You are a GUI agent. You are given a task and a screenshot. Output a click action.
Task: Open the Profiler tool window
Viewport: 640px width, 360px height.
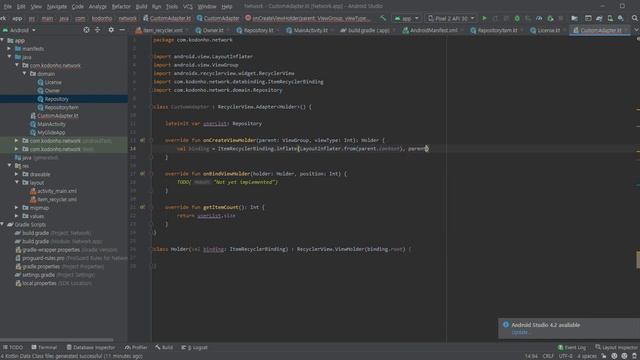(136, 347)
